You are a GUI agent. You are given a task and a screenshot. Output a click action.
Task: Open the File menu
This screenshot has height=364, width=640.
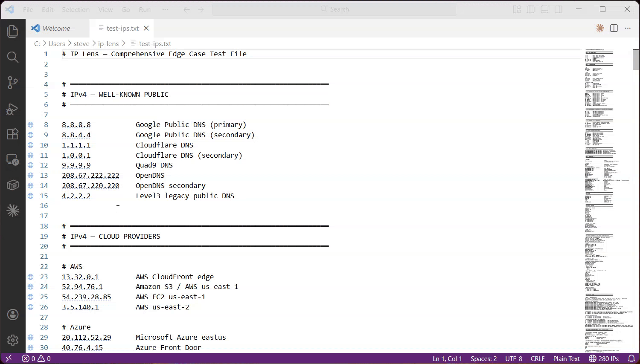28,9
